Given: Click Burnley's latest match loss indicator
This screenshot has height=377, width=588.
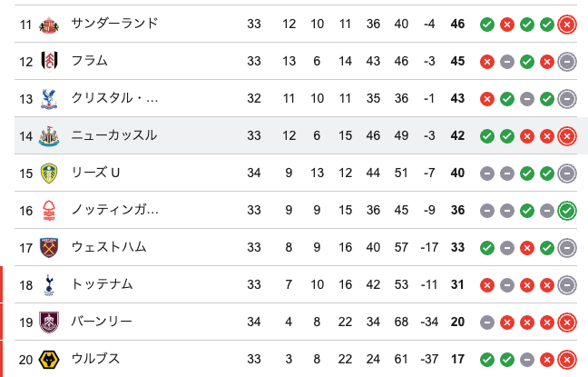Looking at the screenshot, I should pos(567,322).
